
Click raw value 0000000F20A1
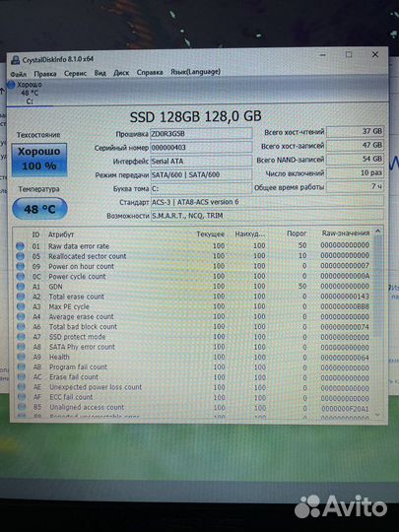click(345, 409)
